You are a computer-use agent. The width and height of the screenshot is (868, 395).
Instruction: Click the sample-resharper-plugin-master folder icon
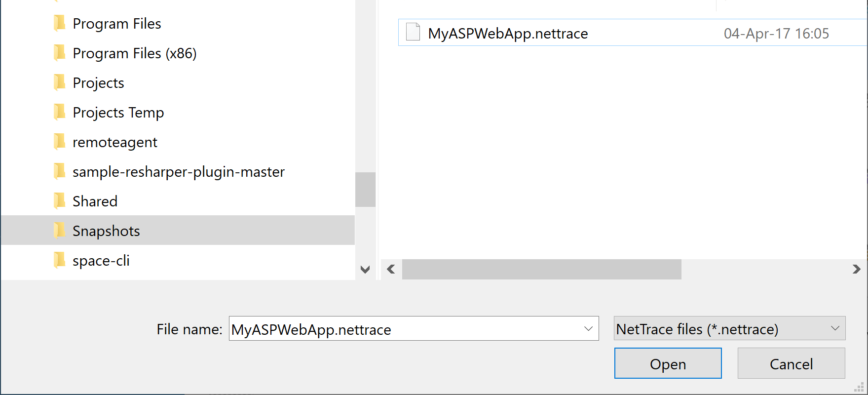(x=59, y=171)
